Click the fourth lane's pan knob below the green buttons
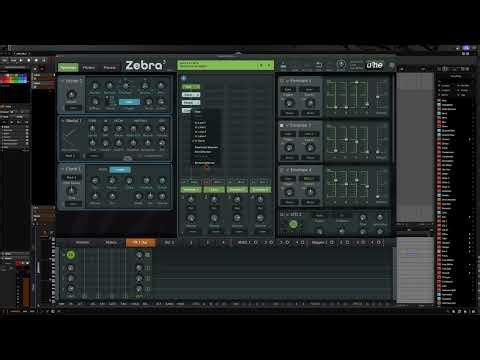This screenshot has height=360, width=480. click(x=260, y=200)
